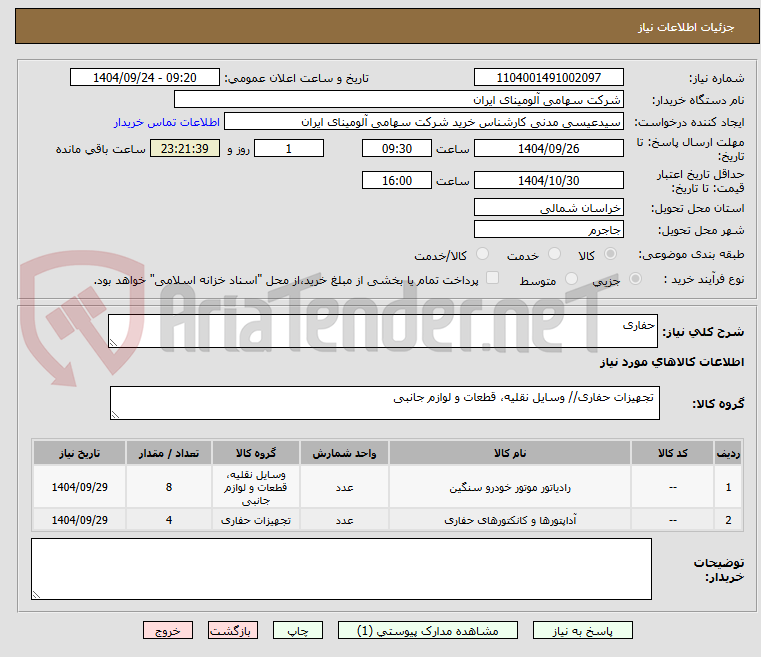Click the ردیف column header

click(728, 453)
